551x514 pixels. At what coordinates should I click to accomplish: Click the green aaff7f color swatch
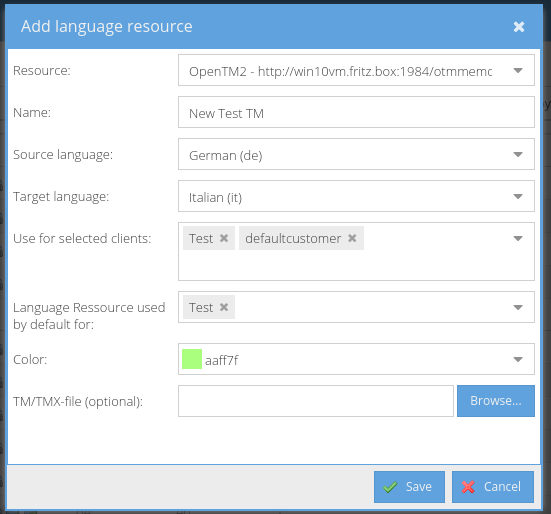pos(192,359)
